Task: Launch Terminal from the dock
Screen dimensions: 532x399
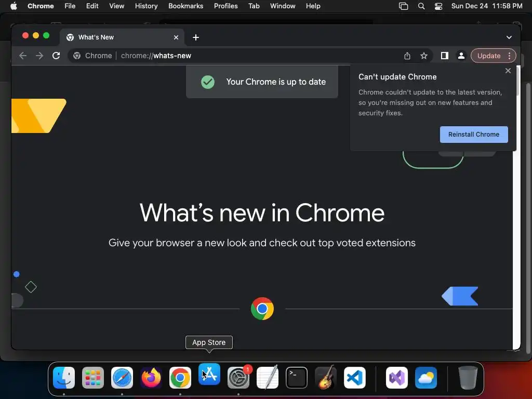Action: (297, 378)
